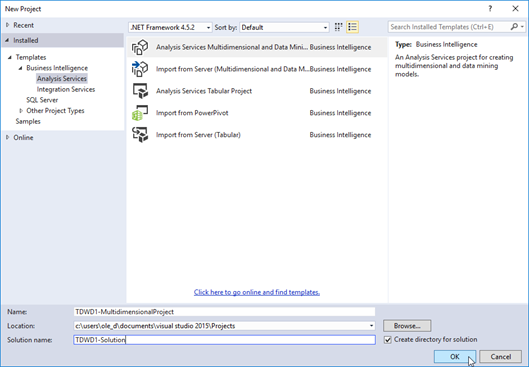The width and height of the screenshot is (529, 367).
Task: Select Analysis Services Tabular Project icon
Action: (x=140, y=91)
